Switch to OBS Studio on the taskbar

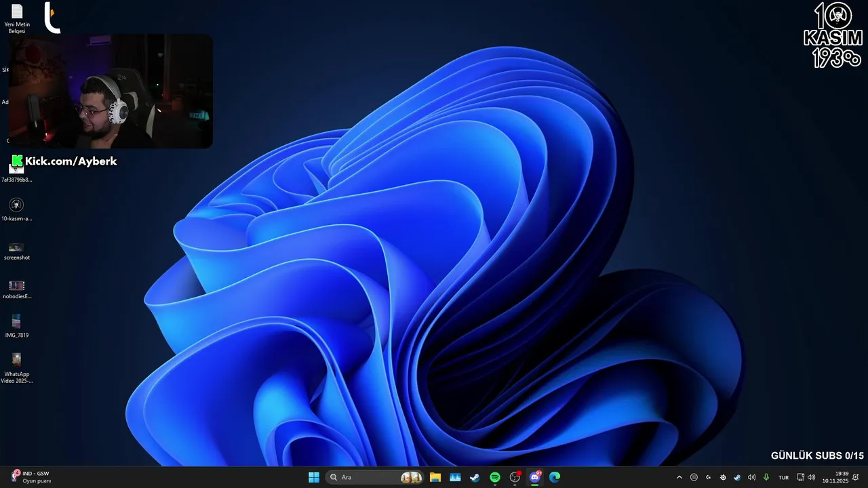click(515, 477)
